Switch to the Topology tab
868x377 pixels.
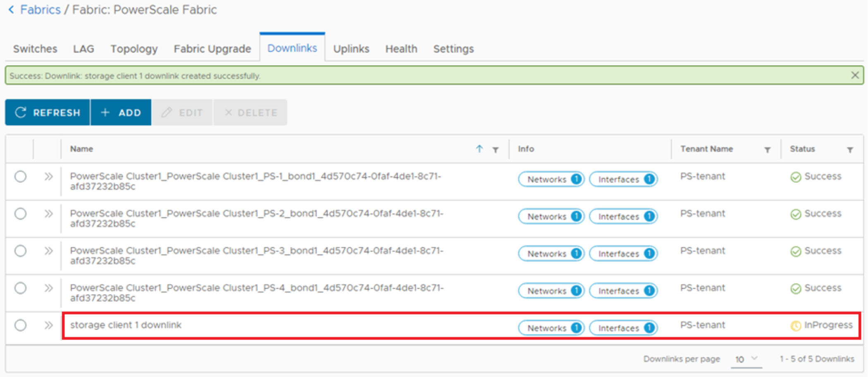pos(134,49)
